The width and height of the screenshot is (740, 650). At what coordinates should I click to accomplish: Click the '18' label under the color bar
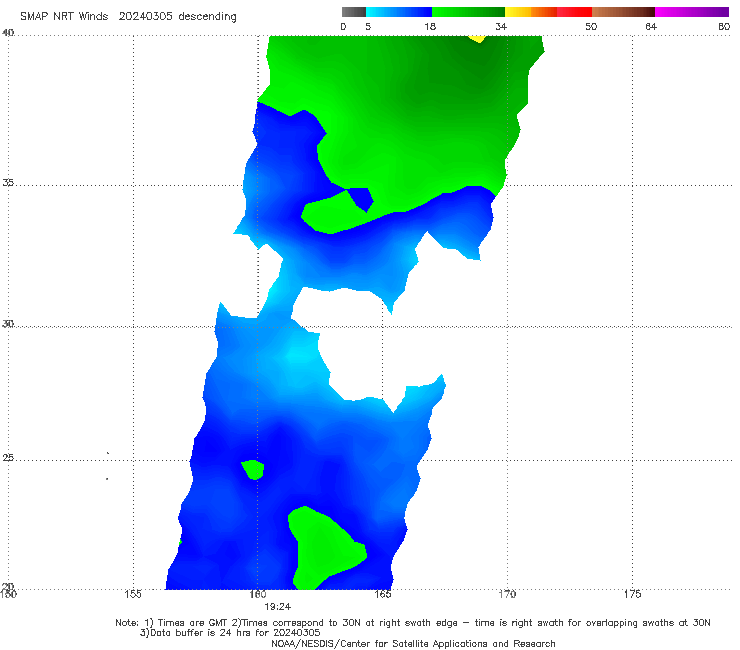point(430,27)
